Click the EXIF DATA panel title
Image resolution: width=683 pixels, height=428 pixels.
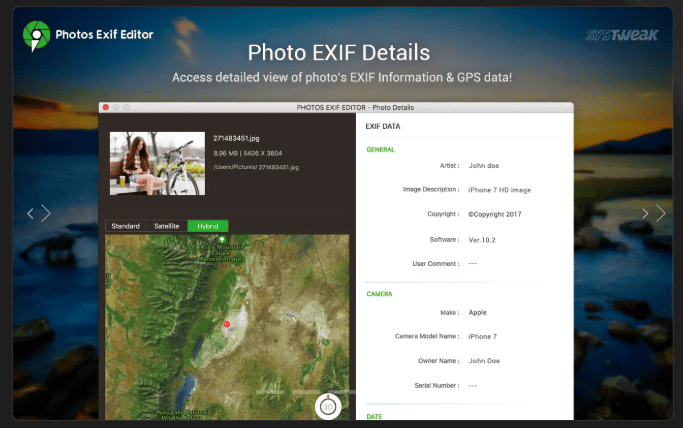(x=382, y=126)
